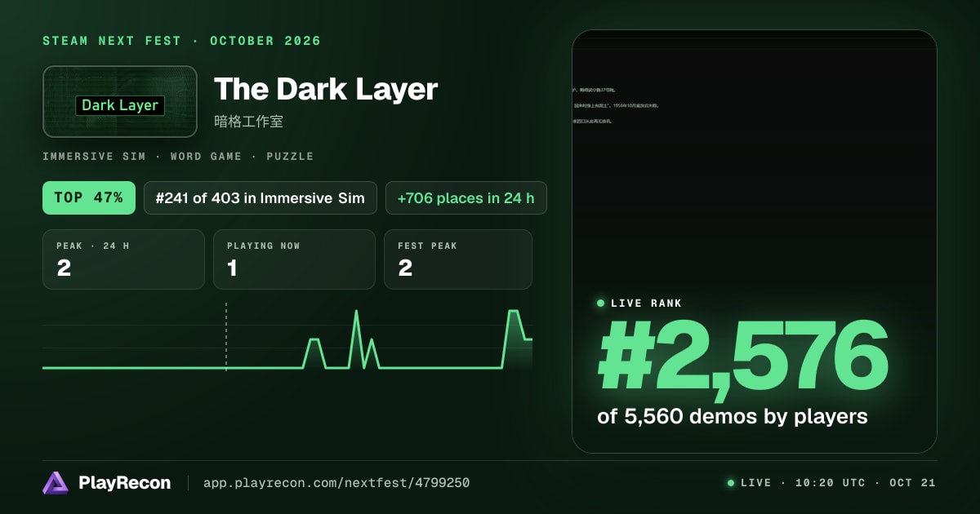Click the PUZZLE tag

tap(291, 157)
